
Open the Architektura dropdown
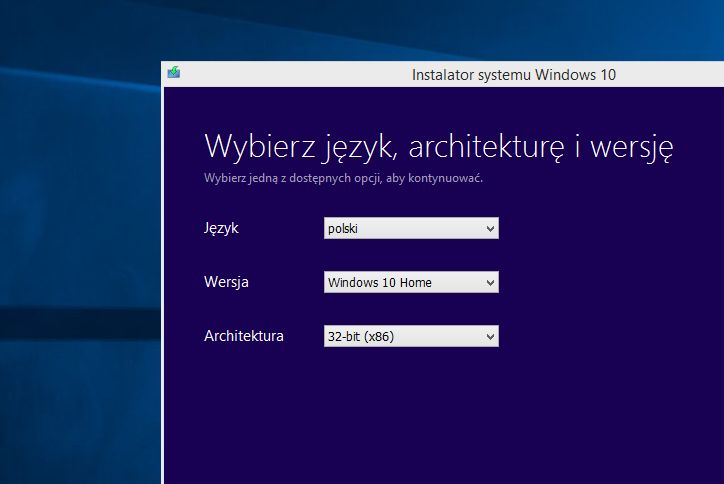click(411, 336)
